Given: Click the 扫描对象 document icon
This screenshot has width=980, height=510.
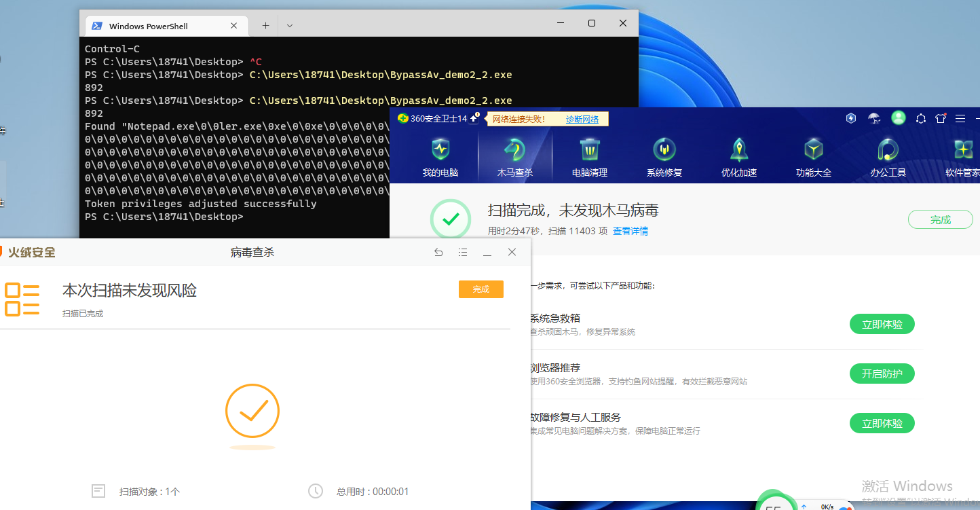Looking at the screenshot, I should click(98, 491).
